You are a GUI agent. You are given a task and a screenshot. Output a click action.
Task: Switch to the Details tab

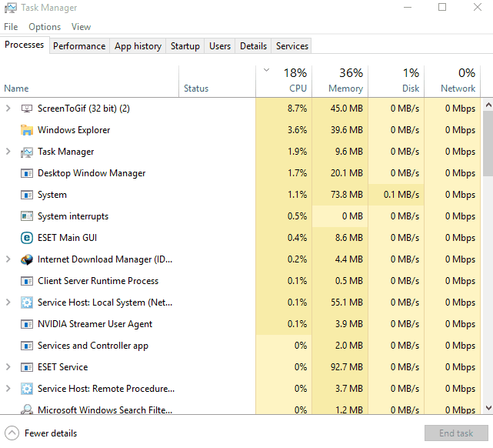pos(253,46)
